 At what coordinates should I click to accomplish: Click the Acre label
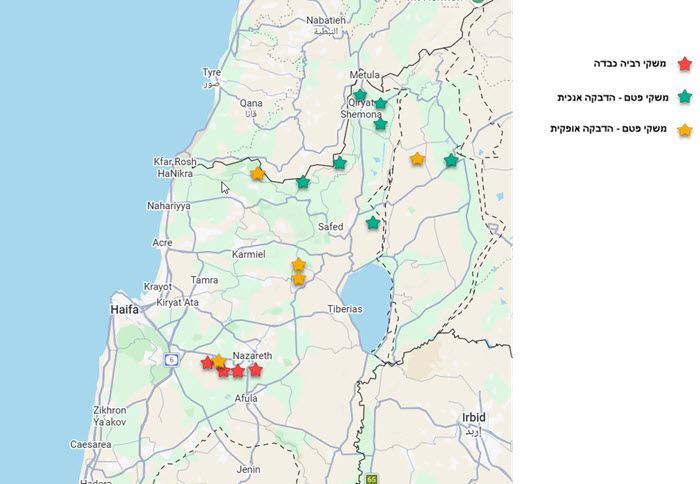162,242
